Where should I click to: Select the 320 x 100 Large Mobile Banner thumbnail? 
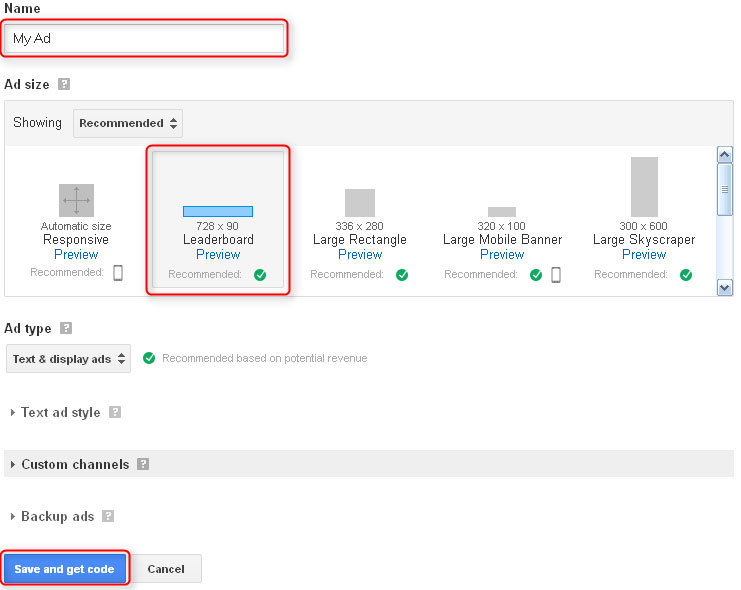tap(502, 212)
